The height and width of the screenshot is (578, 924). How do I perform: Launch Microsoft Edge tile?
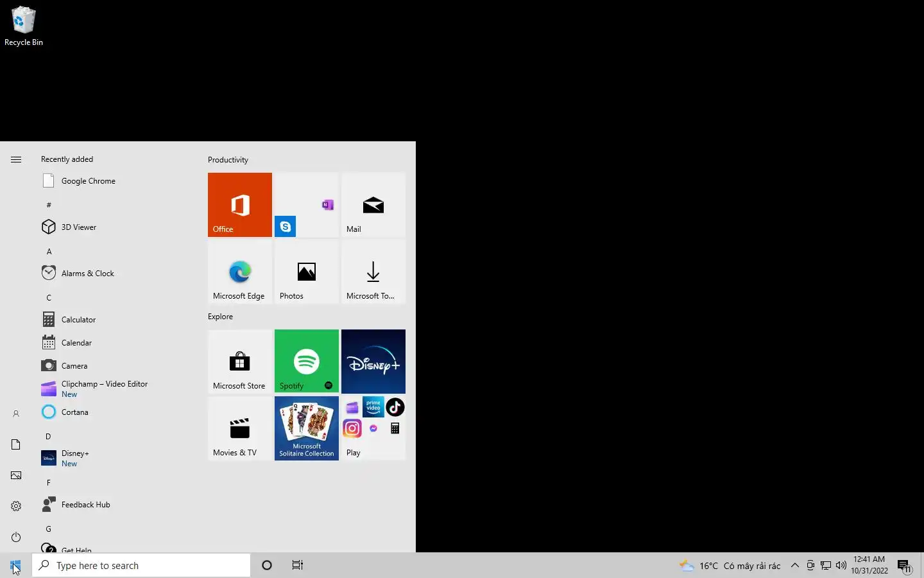pos(240,272)
